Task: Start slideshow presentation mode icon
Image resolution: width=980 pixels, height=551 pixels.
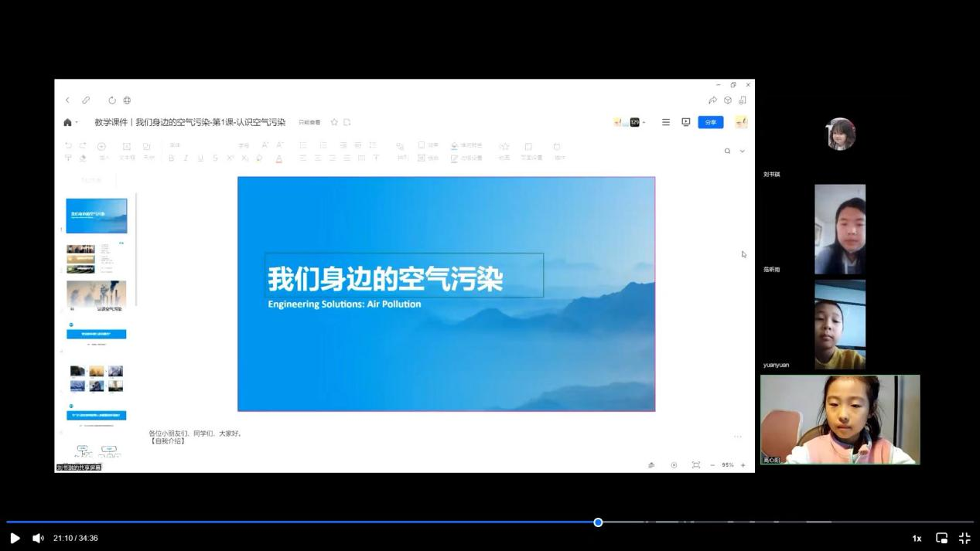Action: click(x=685, y=122)
